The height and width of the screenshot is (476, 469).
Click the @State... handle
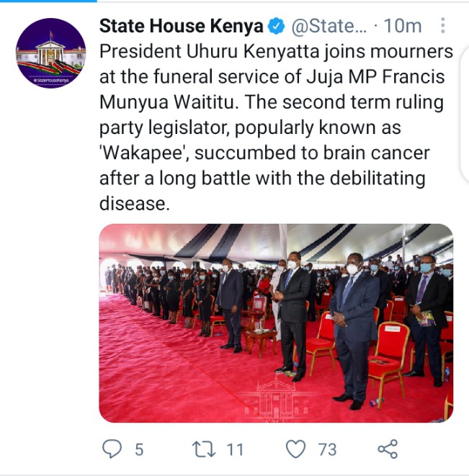pos(329,26)
